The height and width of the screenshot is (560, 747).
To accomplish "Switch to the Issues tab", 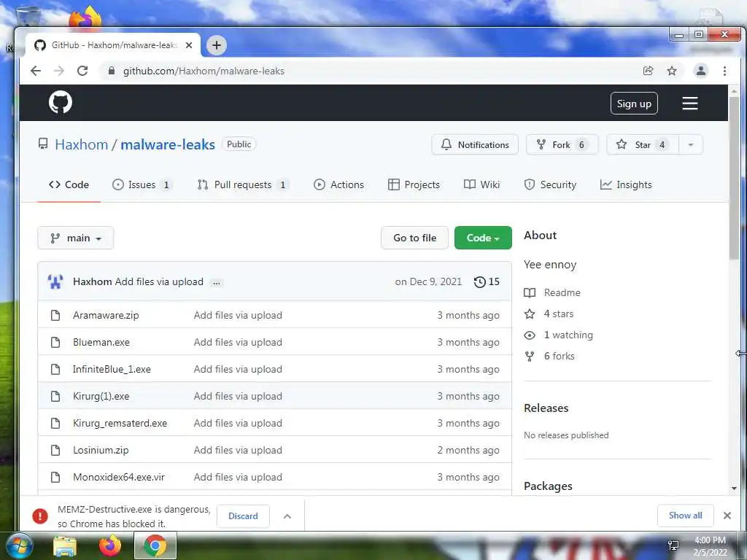I will coord(142,184).
